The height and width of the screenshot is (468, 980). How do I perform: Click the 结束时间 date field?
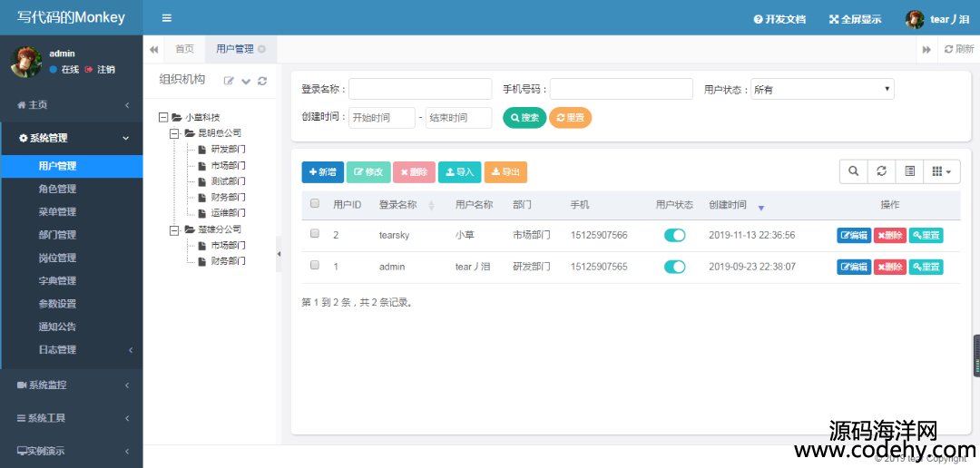click(x=459, y=118)
